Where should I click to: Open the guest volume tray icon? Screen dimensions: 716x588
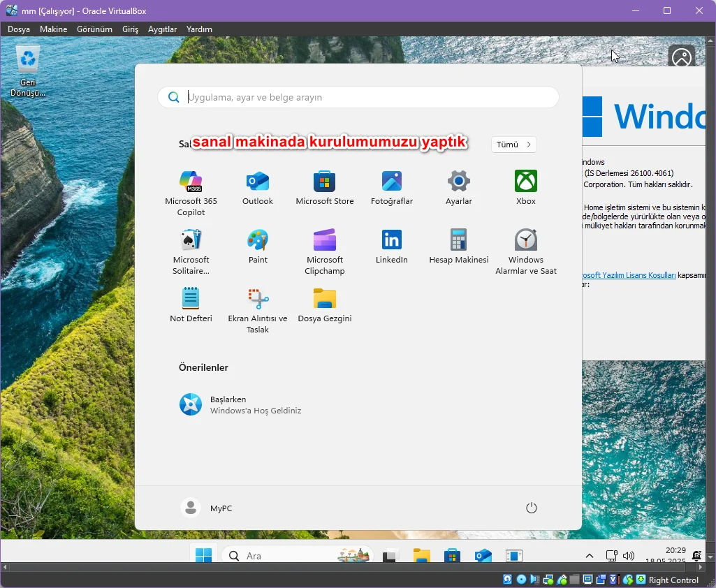[x=629, y=556]
